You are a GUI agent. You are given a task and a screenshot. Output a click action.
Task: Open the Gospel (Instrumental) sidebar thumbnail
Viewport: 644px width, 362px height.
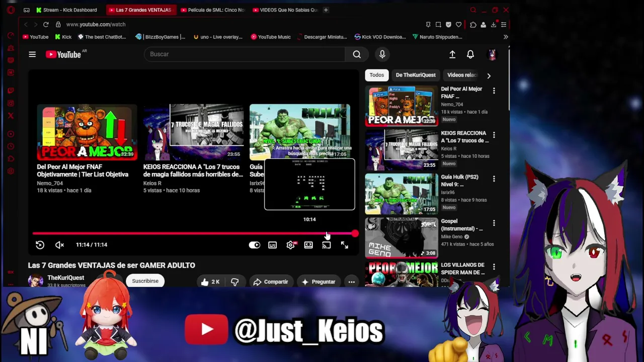tap(401, 237)
